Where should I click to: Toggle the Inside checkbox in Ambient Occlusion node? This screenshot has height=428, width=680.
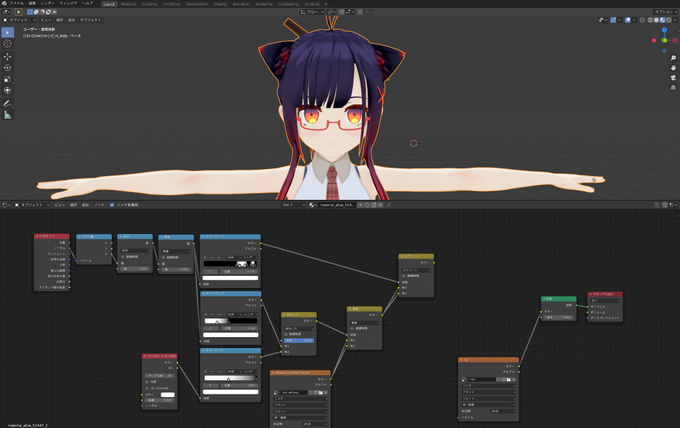pos(147,382)
